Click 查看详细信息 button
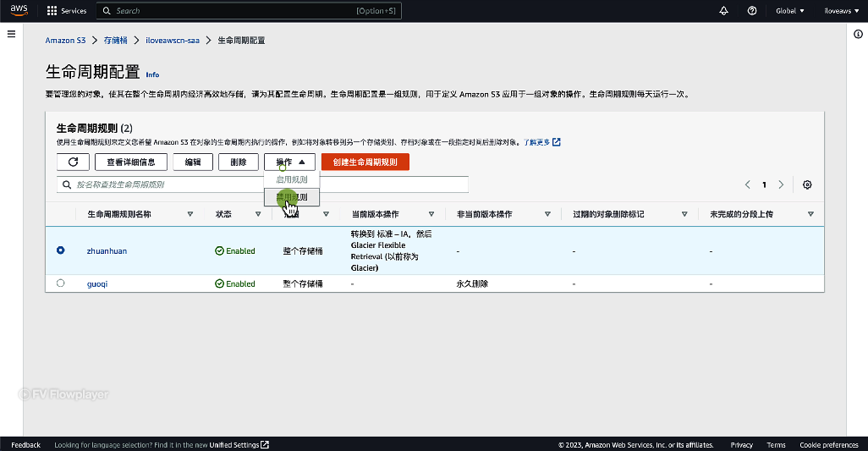This screenshot has width=868, height=451. [131, 162]
